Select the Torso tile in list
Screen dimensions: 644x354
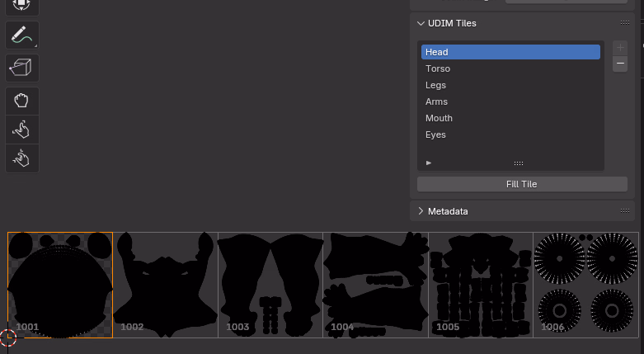click(x=510, y=68)
